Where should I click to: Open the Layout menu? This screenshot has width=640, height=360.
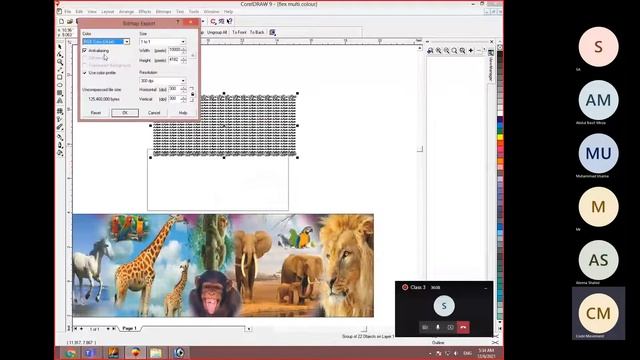(x=108, y=12)
